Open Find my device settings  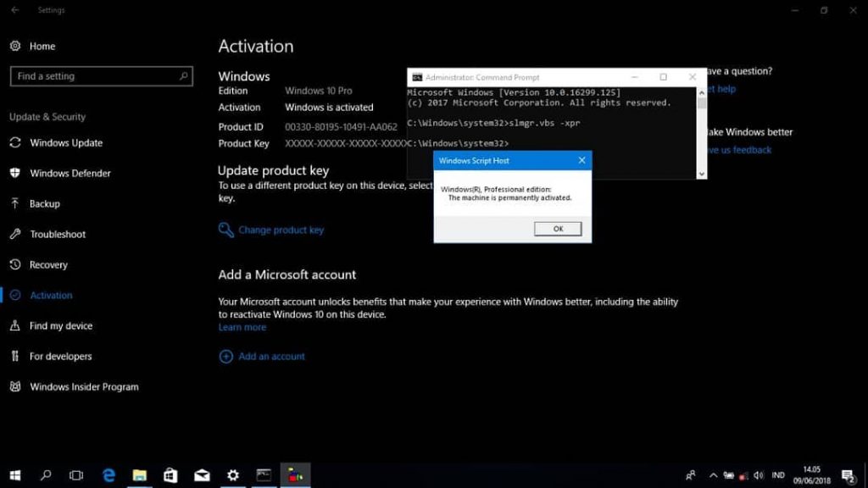point(59,325)
